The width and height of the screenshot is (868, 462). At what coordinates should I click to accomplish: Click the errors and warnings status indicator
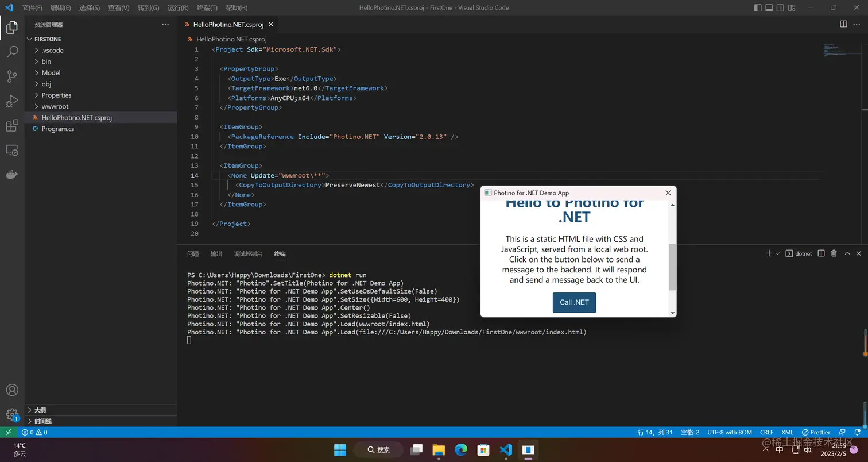click(34, 432)
